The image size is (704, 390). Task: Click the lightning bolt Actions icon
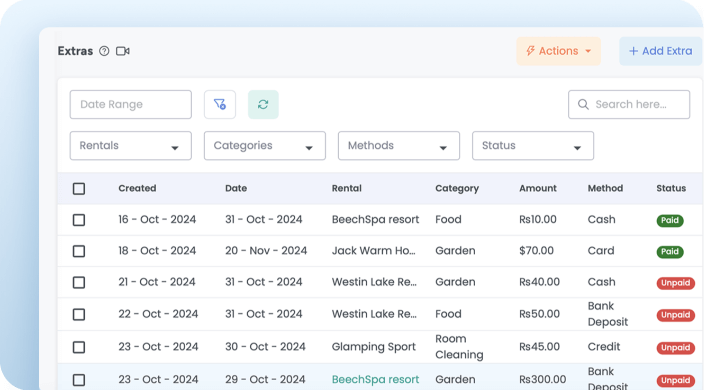click(530, 51)
